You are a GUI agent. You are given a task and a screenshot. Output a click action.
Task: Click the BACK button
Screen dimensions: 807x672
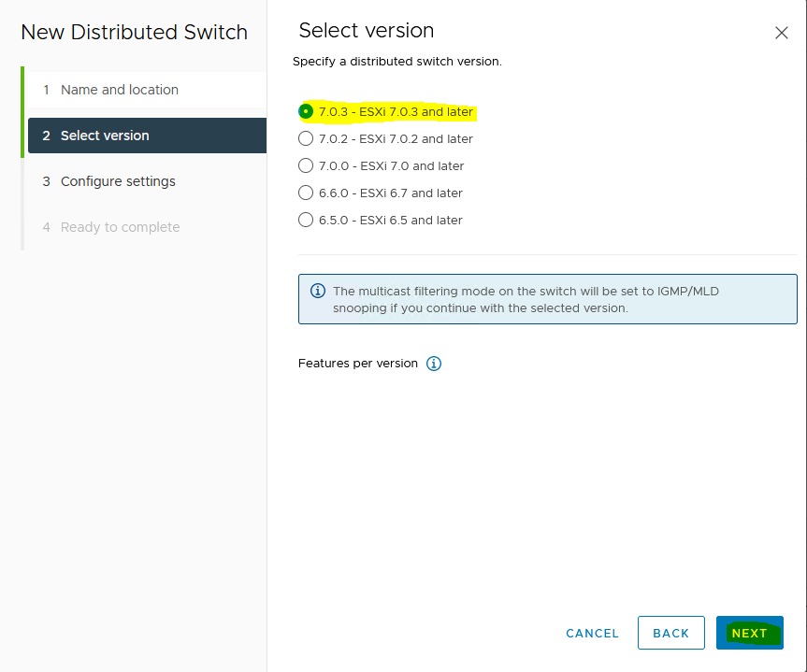coord(670,633)
